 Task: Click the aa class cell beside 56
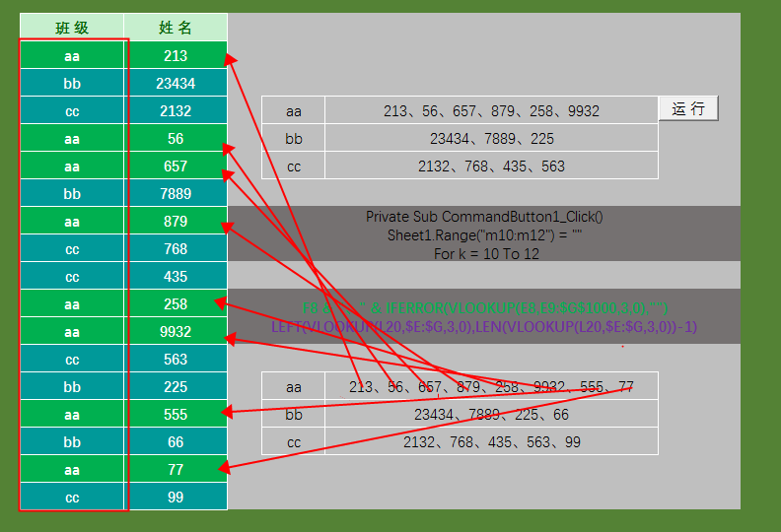(x=72, y=138)
